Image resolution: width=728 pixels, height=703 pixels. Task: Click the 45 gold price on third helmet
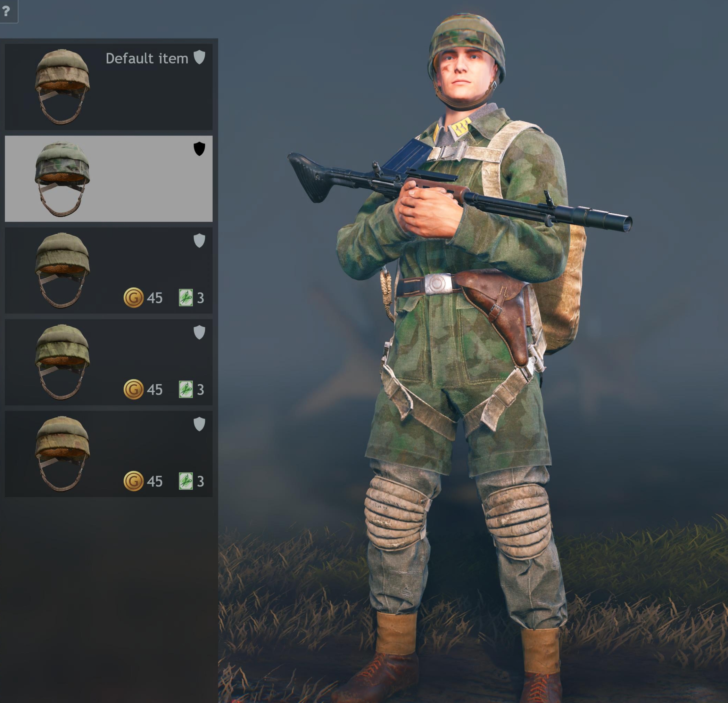pos(155,298)
